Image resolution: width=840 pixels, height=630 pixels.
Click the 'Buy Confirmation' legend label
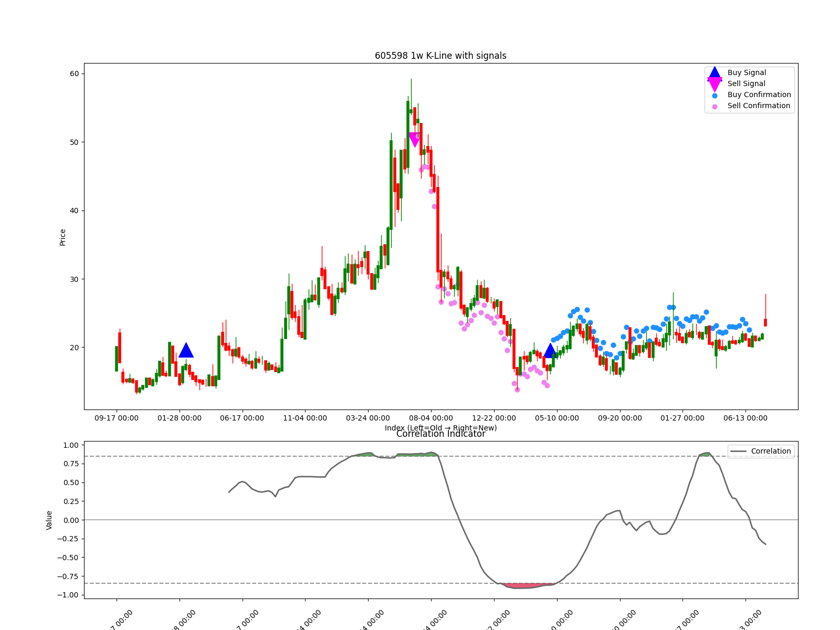(759, 95)
